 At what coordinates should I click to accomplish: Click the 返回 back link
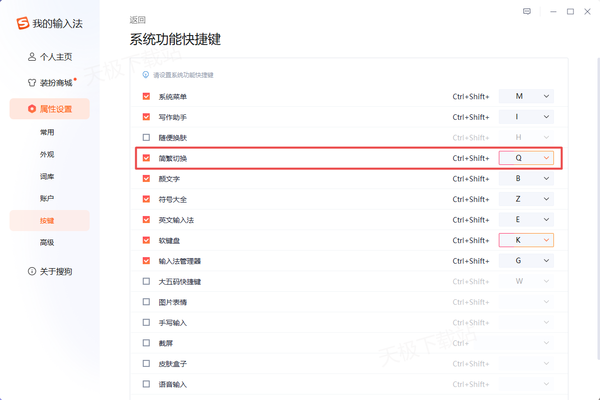click(x=137, y=20)
